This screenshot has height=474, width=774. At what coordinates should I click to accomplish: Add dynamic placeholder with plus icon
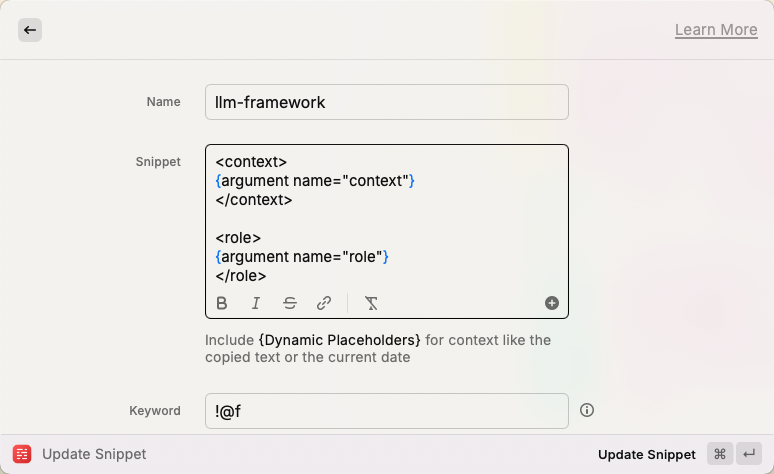552,303
